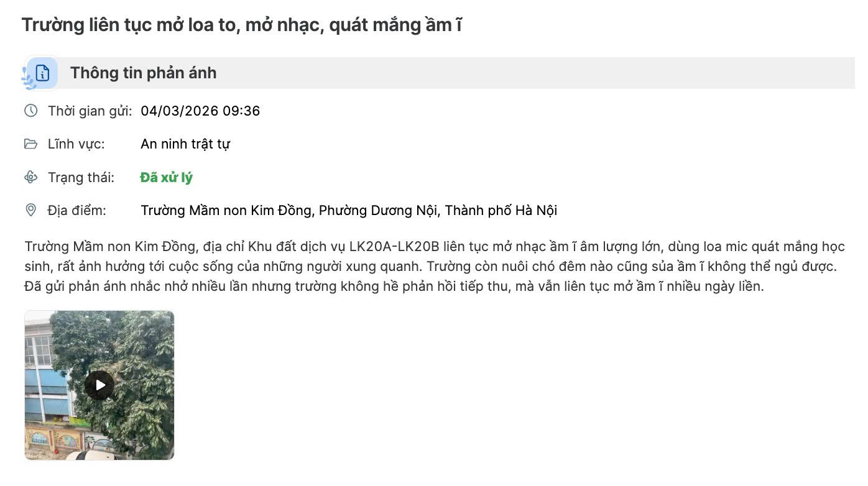Click the document info icon beside 'Thông tin phản ánh'
This screenshot has width=868, height=486.
pos(41,73)
